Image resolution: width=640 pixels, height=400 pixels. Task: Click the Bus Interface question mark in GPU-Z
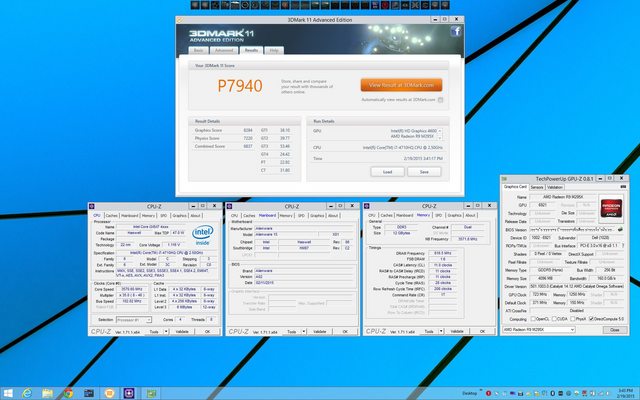coord(623,246)
